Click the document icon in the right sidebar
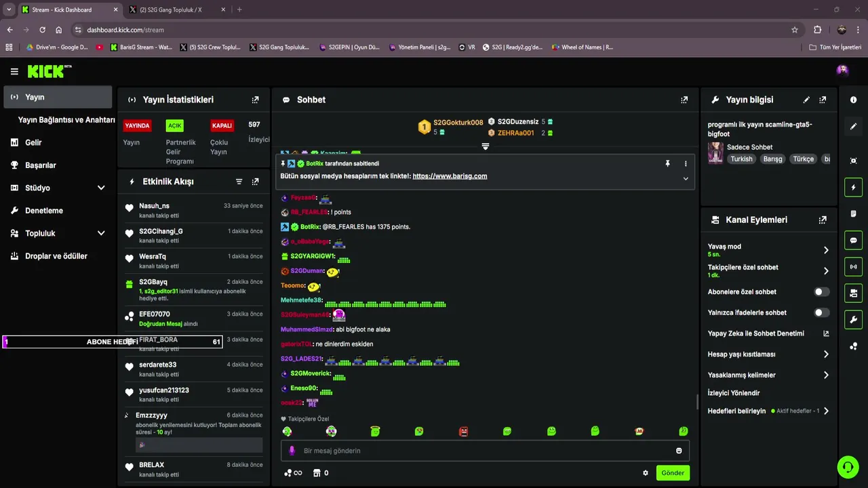868x488 pixels. (853, 213)
